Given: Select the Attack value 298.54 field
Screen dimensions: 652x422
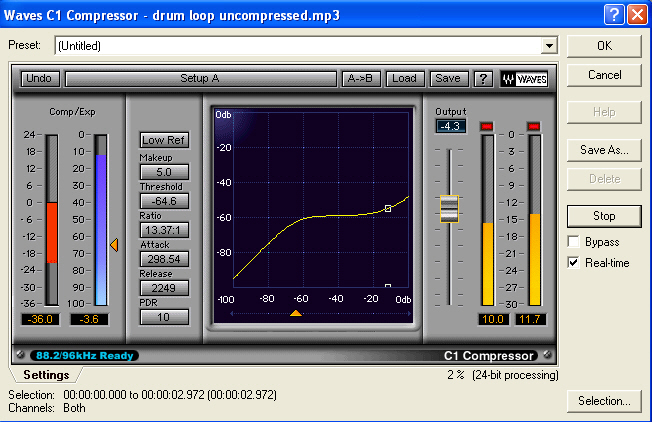Looking at the screenshot, I should pos(164,259).
